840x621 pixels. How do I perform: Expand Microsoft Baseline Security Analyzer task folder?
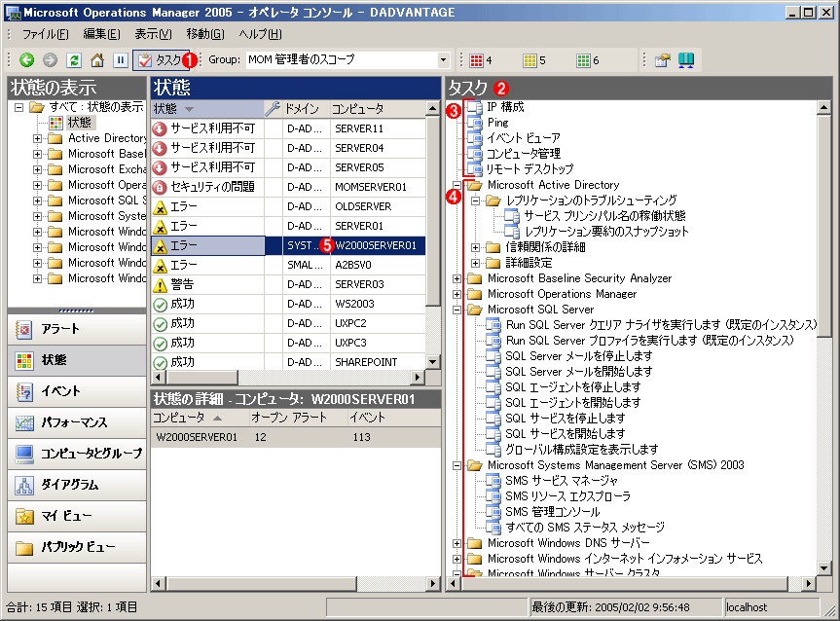click(x=457, y=278)
